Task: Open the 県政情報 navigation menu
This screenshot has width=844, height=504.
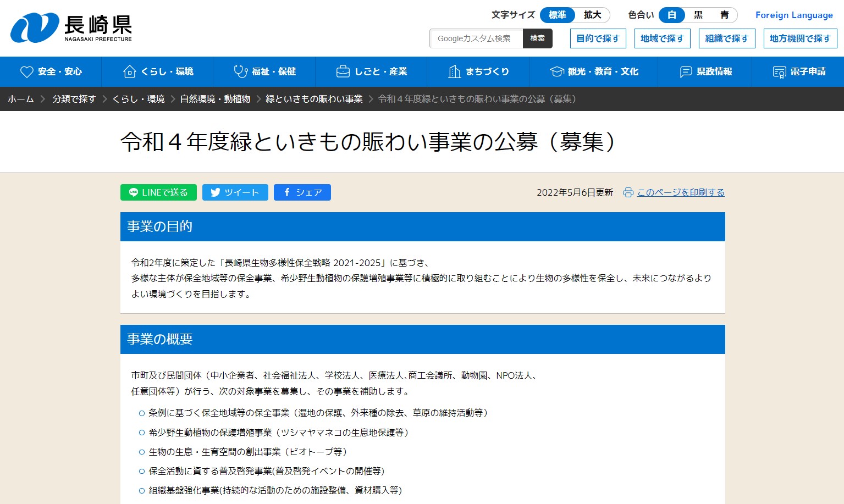Action: point(705,72)
